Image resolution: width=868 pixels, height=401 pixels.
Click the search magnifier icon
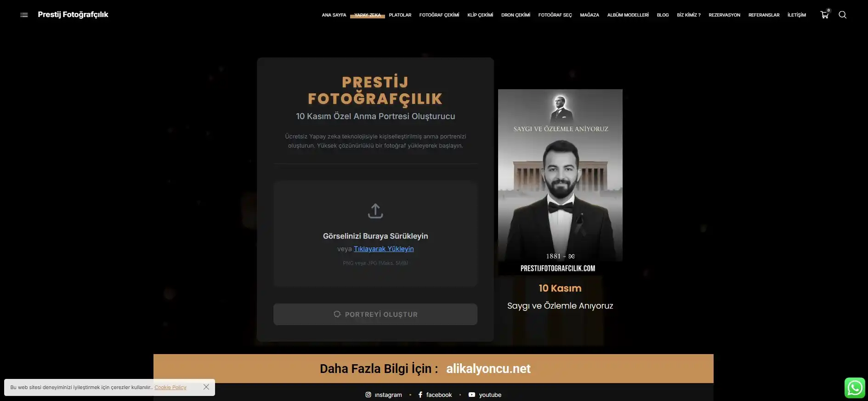coord(842,15)
